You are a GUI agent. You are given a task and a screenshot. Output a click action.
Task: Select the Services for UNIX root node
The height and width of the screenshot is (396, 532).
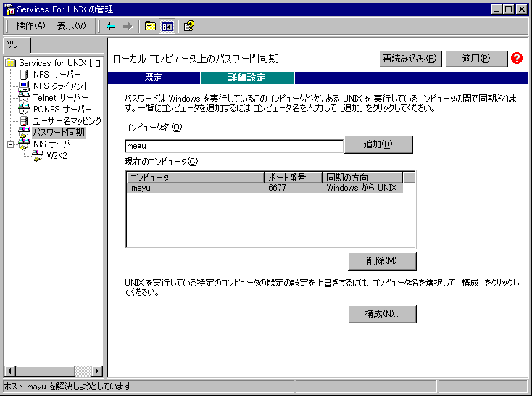(x=59, y=63)
